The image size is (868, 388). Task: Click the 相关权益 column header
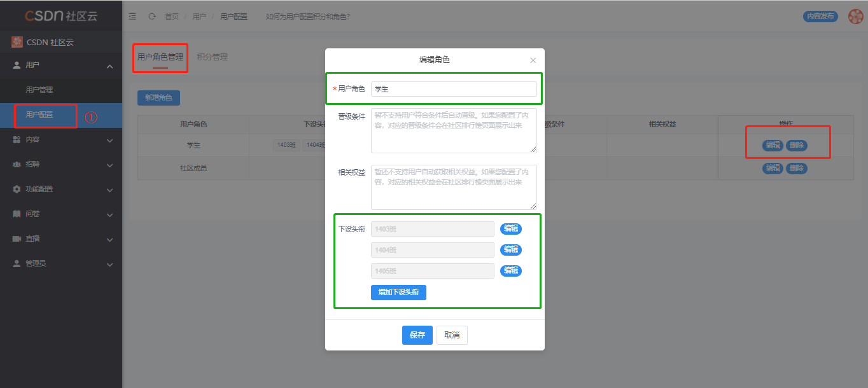(x=662, y=124)
